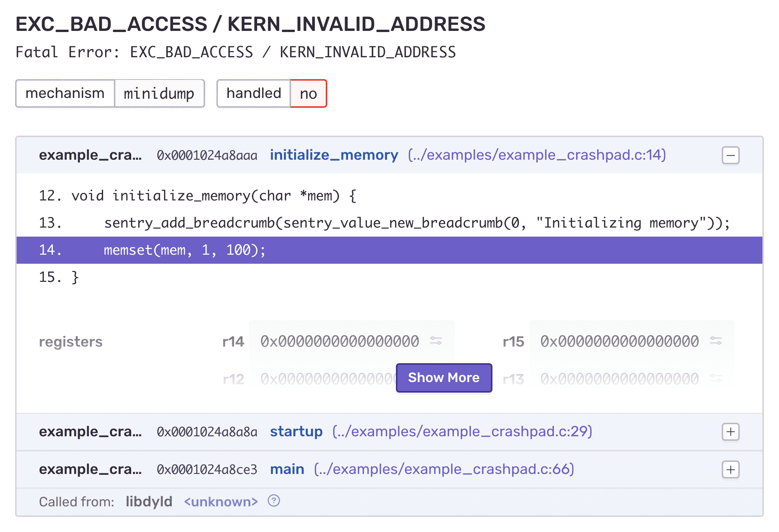Click the mechanism tag label
Image resolution: width=779 pixels, height=532 pixels.
click(x=65, y=93)
